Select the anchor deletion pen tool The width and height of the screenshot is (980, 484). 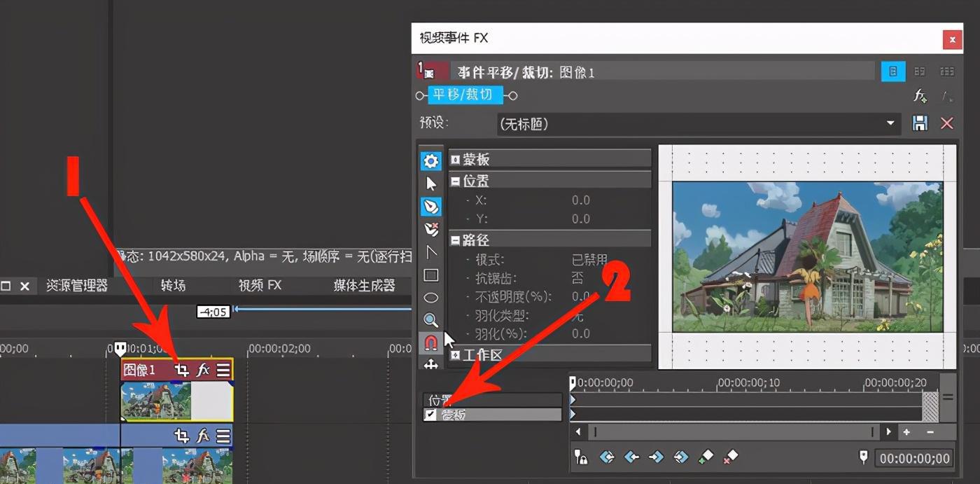430,229
